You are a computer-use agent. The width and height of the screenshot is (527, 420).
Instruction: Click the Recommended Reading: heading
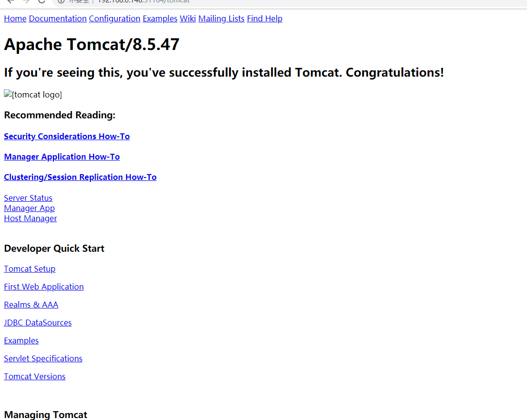(x=60, y=115)
